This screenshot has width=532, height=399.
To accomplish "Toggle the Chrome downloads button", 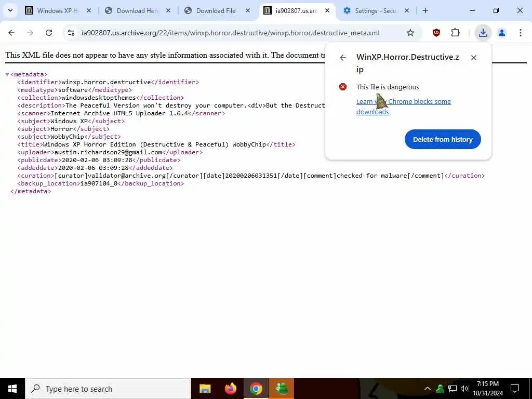I will tap(483, 33).
